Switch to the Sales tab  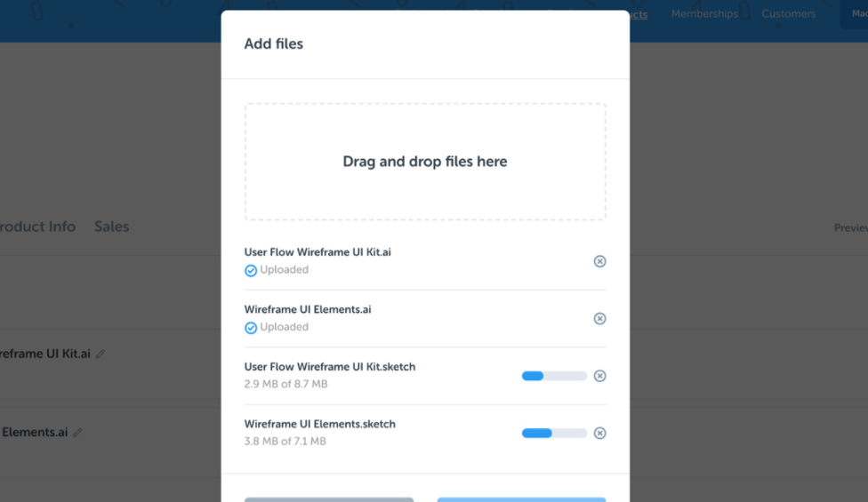click(x=112, y=226)
